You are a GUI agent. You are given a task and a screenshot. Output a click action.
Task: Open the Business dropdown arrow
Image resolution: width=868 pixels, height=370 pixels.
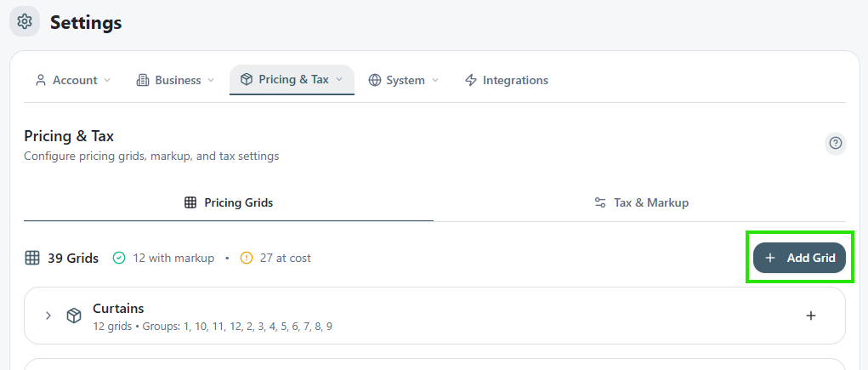211,80
